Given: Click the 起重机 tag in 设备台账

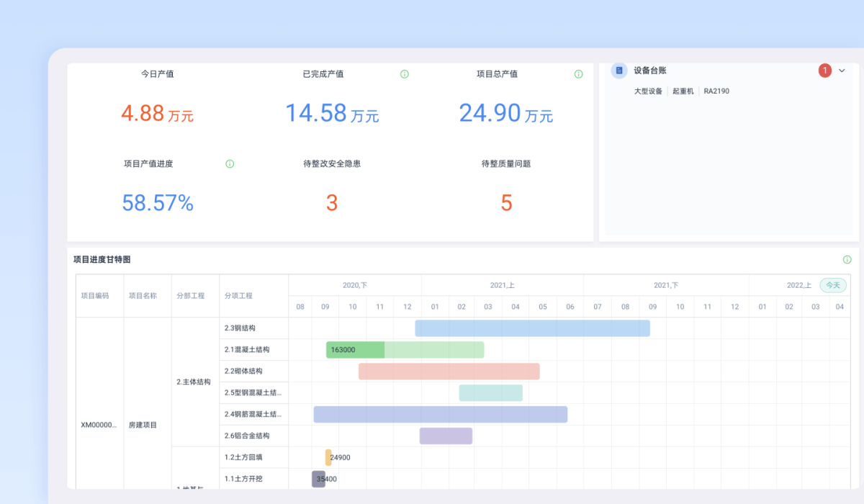Looking at the screenshot, I should (x=683, y=91).
